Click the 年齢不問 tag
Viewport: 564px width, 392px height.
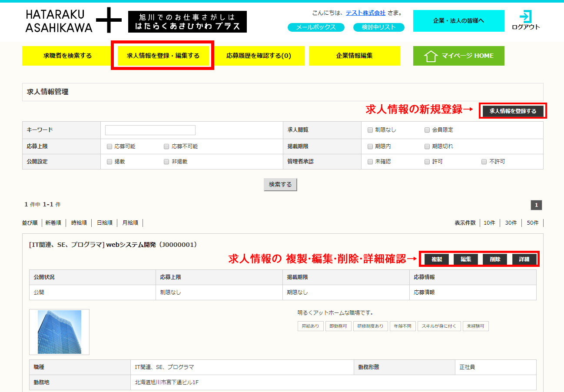tap(403, 326)
